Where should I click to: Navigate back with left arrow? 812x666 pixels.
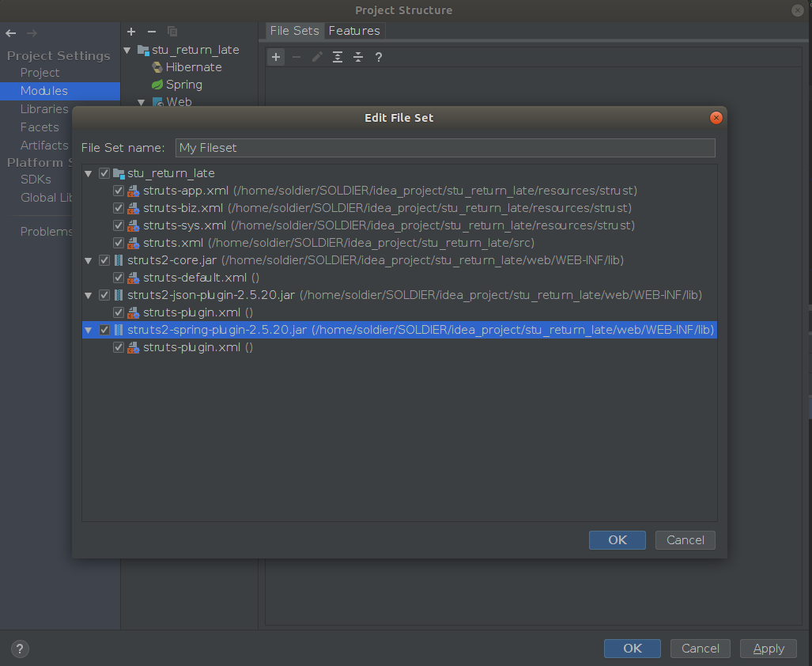11,33
